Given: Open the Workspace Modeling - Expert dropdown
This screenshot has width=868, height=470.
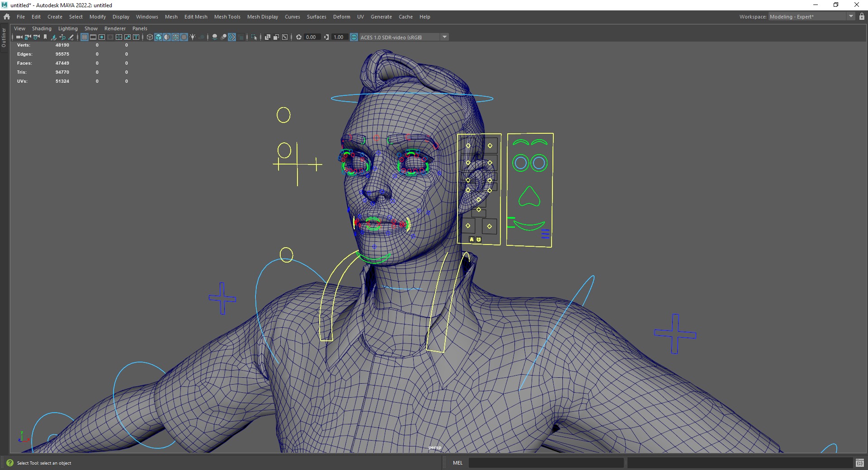Looking at the screenshot, I should pos(811,17).
